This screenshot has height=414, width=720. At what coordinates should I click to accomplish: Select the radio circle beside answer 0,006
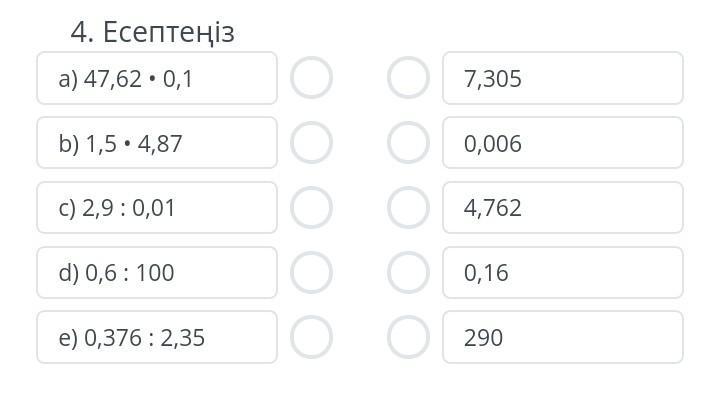[x=408, y=143]
